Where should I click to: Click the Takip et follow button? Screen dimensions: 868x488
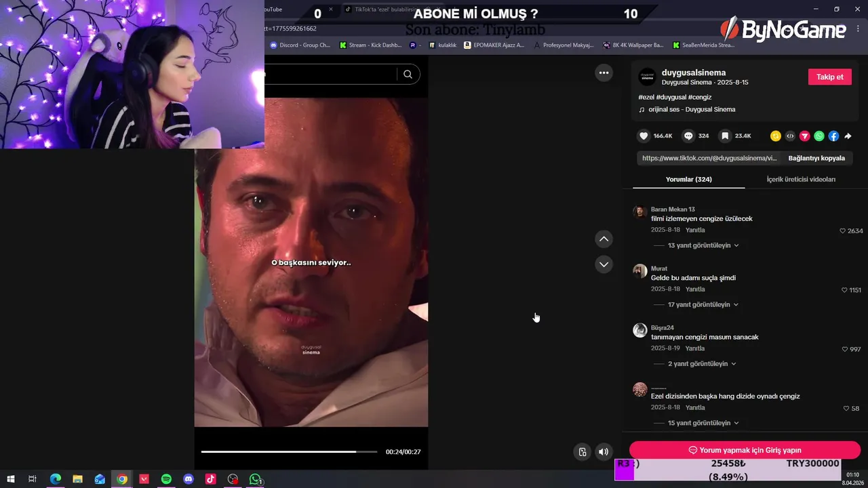pos(829,77)
